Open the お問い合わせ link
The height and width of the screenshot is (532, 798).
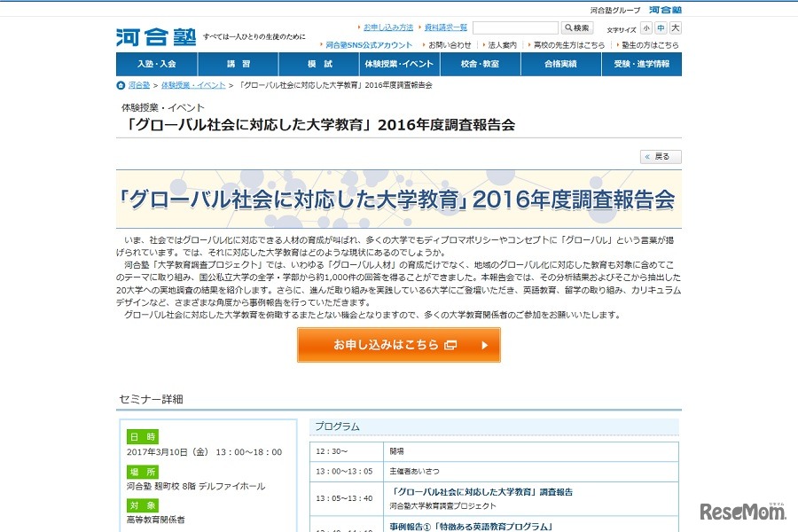point(450,45)
